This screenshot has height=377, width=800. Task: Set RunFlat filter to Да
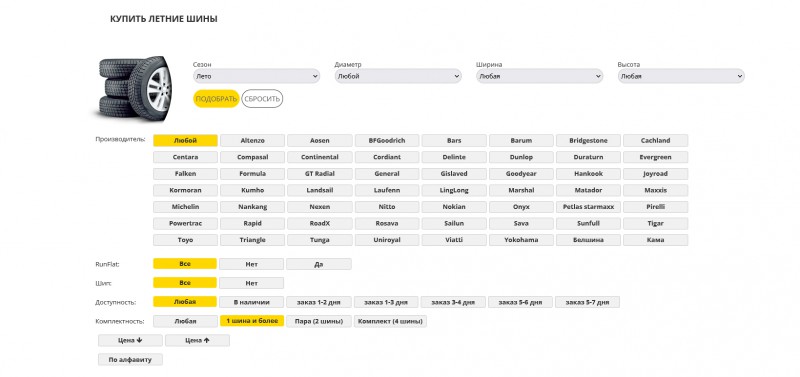(319, 264)
